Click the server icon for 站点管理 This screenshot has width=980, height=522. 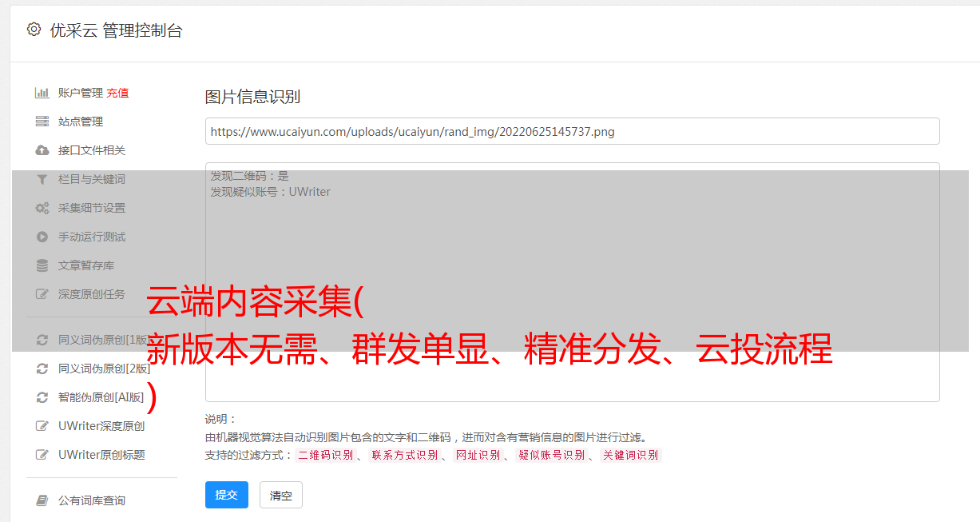[x=42, y=122]
